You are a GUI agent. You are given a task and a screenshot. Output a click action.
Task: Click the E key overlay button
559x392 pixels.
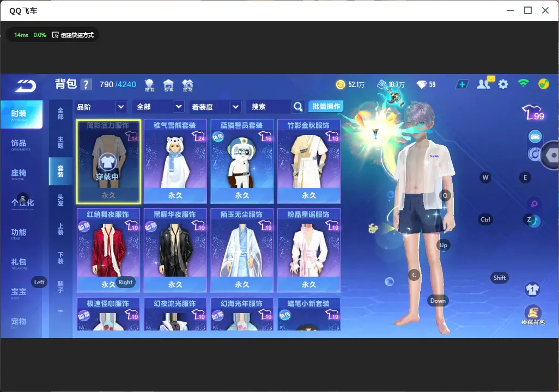pyautogui.click(x=525, y=177)
